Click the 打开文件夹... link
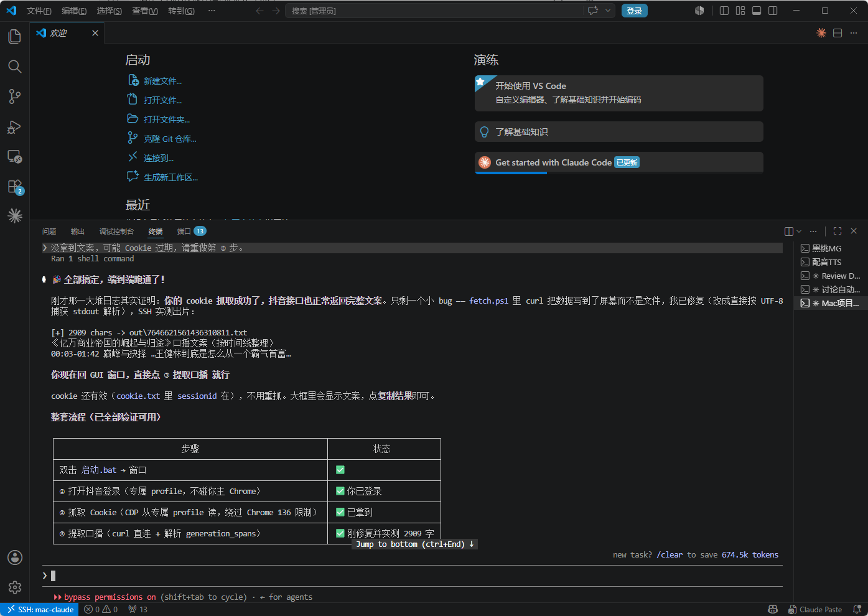This screenshot has width=868, height=616. tap(167, 119)
